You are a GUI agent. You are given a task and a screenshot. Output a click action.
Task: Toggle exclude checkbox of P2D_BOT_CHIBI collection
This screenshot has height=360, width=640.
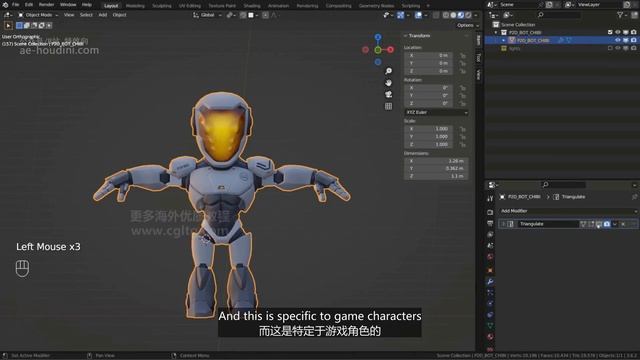pos(610,32)
